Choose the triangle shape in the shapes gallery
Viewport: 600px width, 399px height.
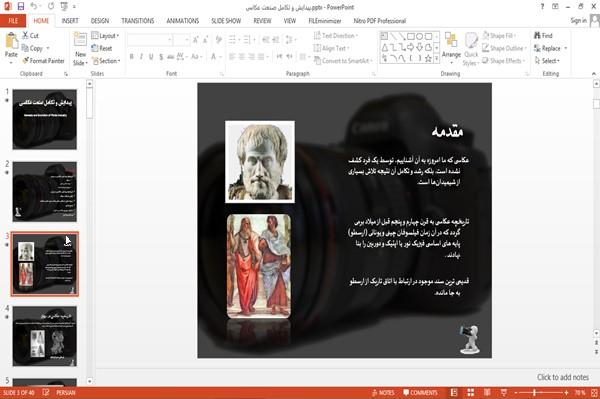tap(385, 47)
